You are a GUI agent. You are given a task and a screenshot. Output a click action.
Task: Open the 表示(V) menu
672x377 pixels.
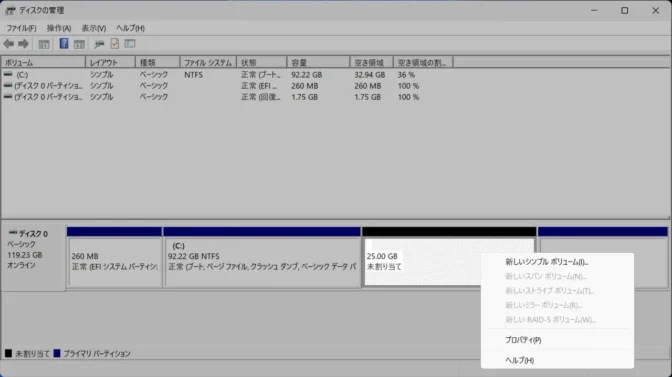click(94, 28)
